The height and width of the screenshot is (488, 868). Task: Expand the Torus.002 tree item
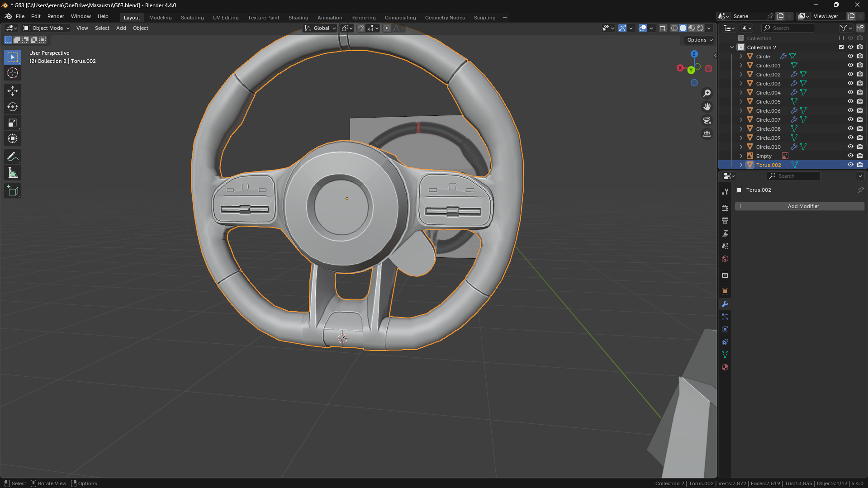pyautogui.click(x=741, y=165)
